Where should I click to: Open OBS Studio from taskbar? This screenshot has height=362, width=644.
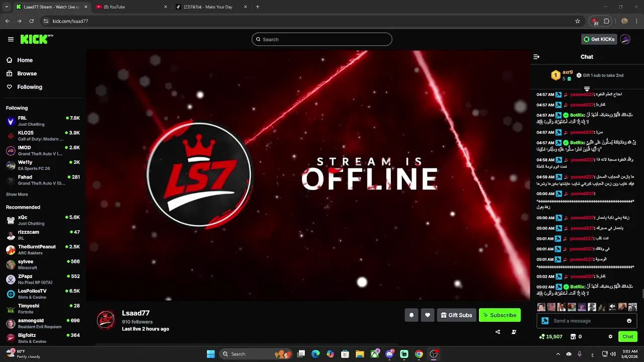point(434,354)
